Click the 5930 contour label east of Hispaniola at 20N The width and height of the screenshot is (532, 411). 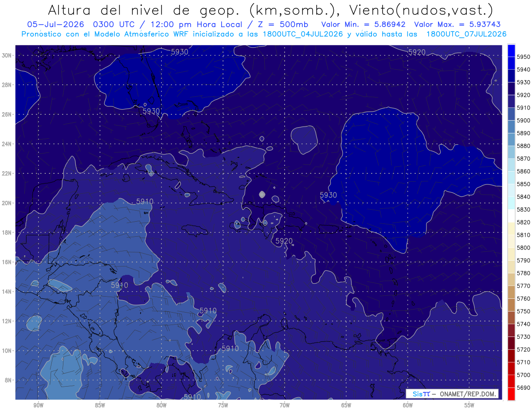coord(328,195)
